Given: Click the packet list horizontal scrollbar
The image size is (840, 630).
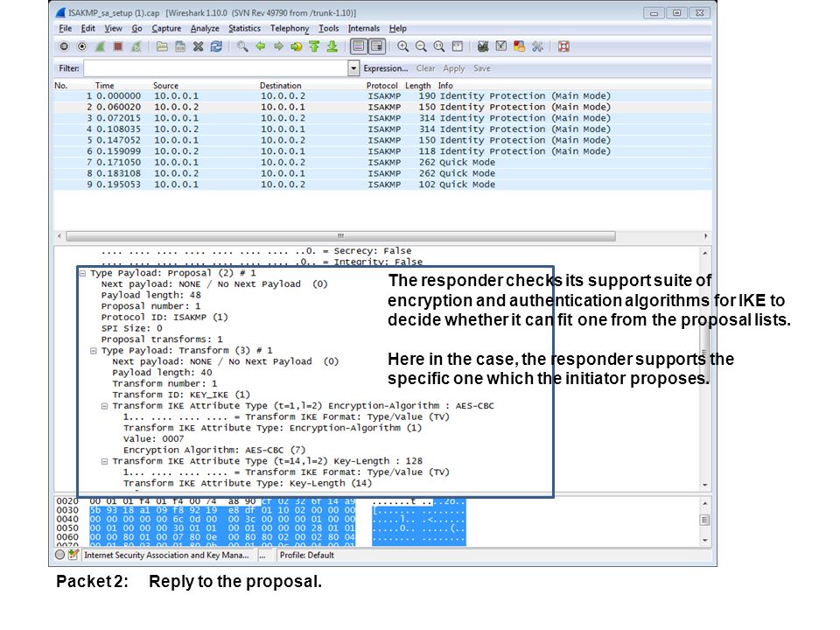Looking at the screenshot, I should tap(340, 235).
